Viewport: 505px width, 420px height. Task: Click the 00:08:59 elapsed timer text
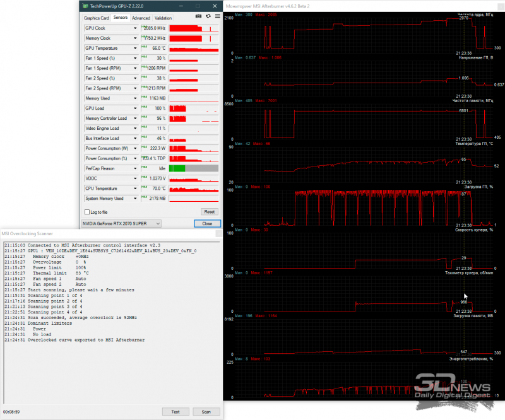[x=11, y=412]
